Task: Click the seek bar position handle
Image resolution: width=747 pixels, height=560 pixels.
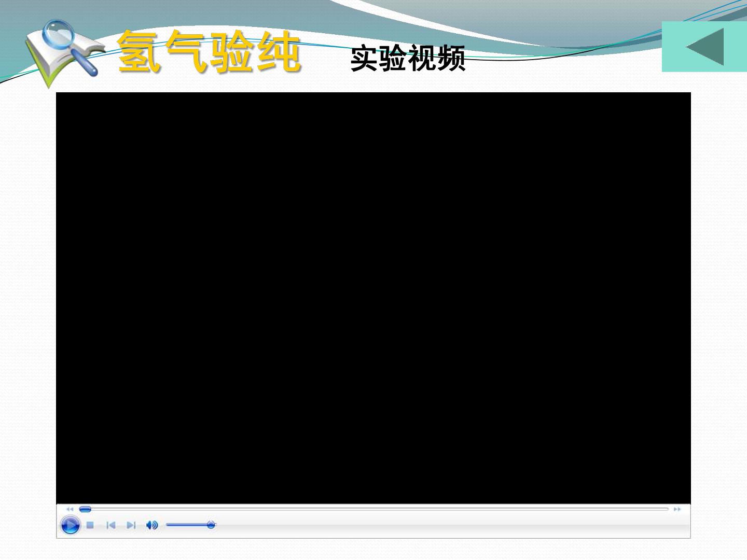Action: pos(85,509)
